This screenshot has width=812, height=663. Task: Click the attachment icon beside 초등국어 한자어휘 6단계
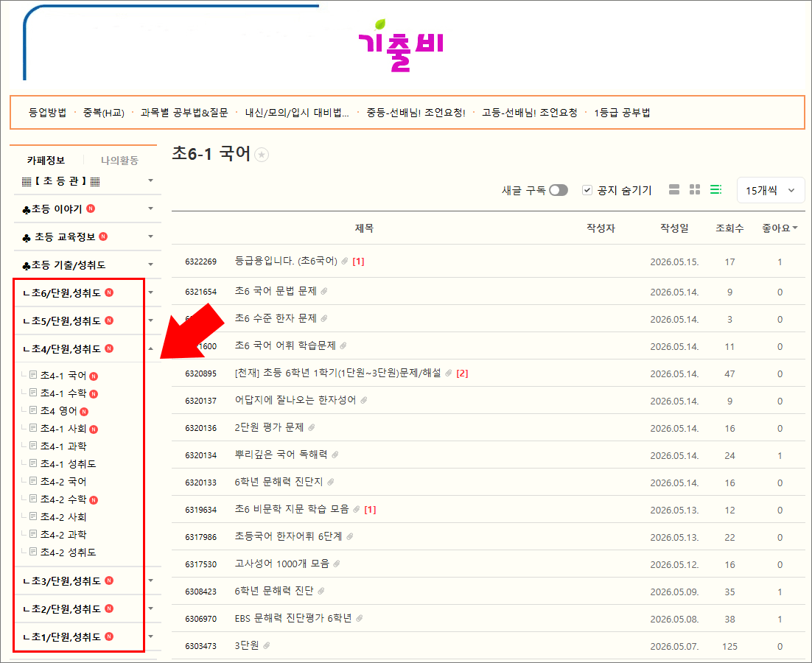click(350, 537)
